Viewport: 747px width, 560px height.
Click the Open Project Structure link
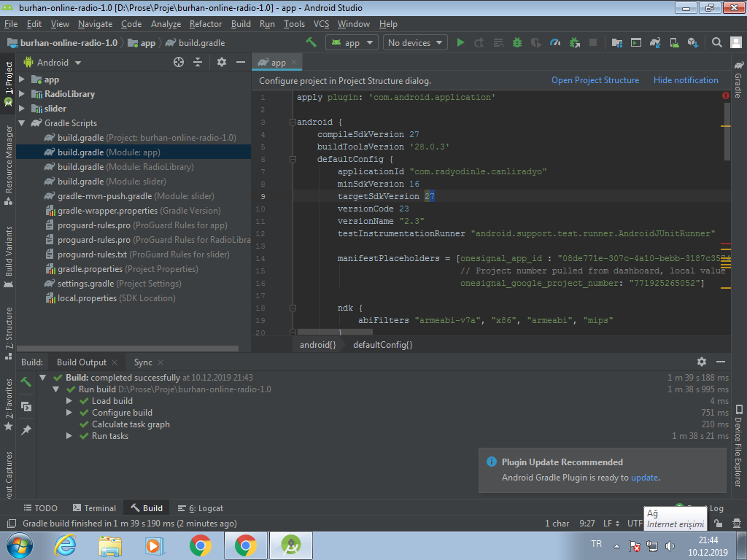[595, 80]
